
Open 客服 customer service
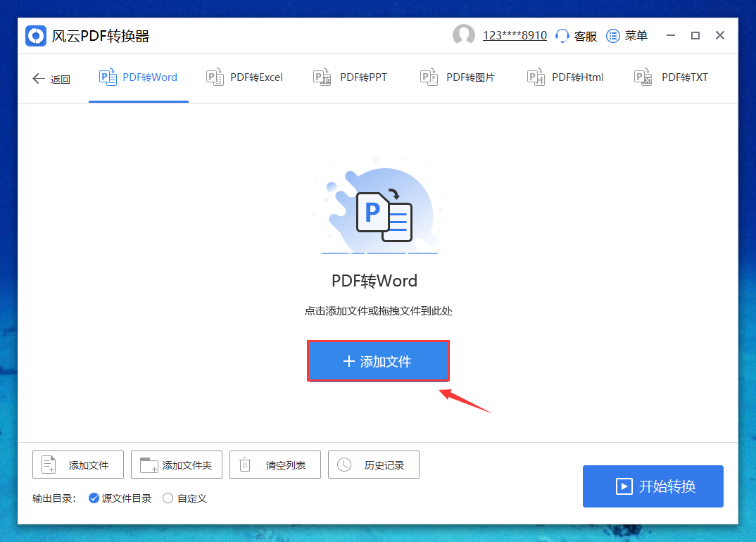click(586, 36)
